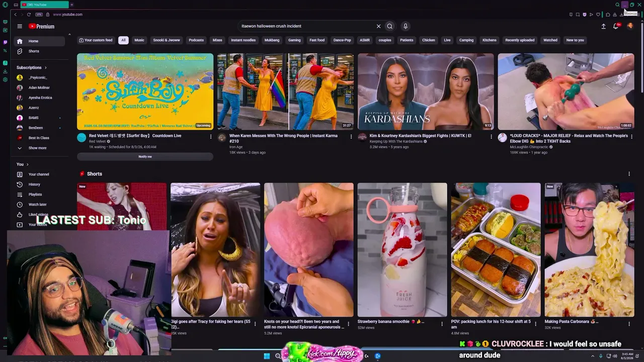Open Twitch from the browser sidebar

(x=5, y=42)
